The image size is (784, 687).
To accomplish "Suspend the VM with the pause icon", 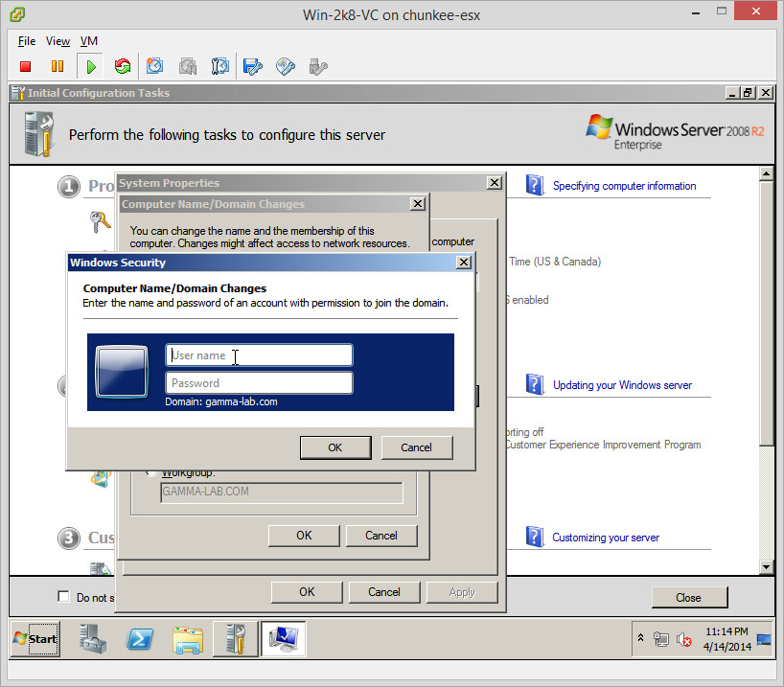I will [58, 66].
